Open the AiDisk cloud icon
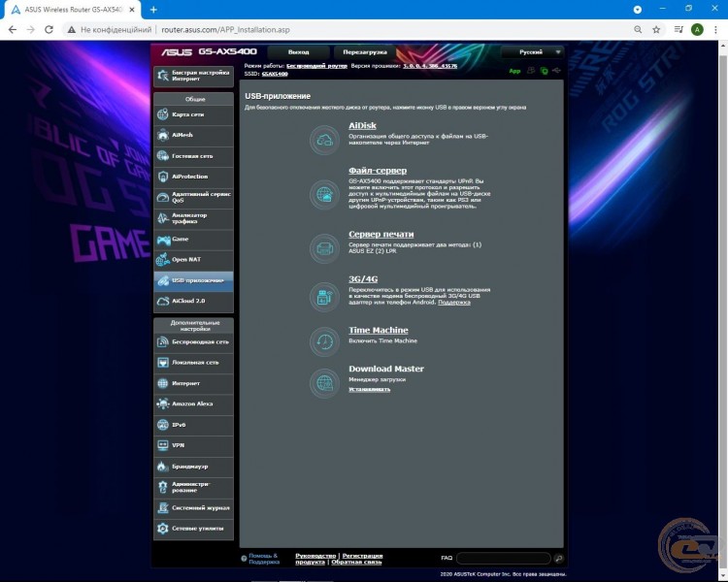The width and height of the screenshot is (728, 582). [x=324, y=140]
